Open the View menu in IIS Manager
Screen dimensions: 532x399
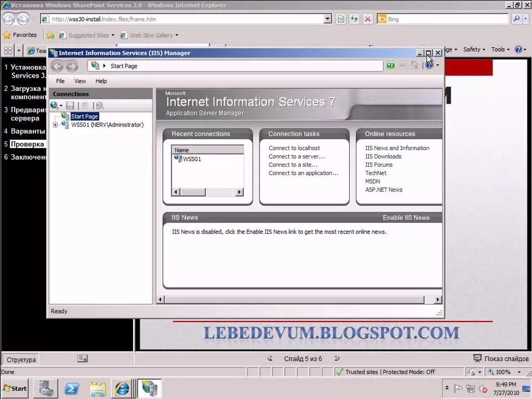[x=80, y=81]
